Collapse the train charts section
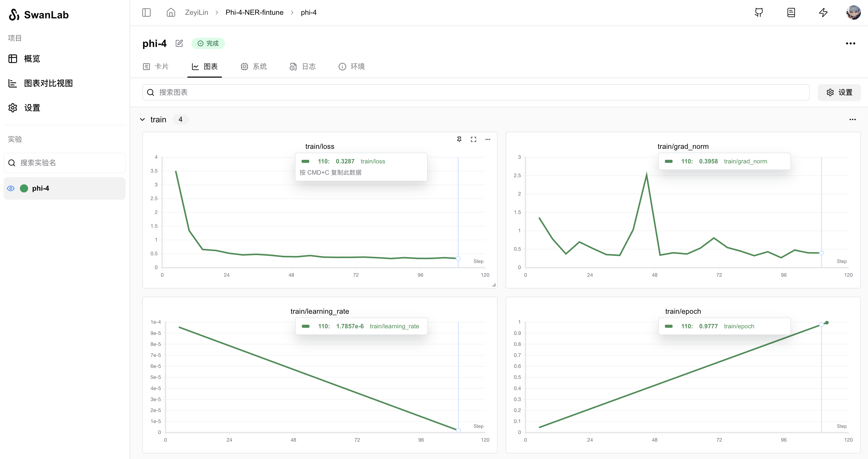The width and height of the screenshot is (868, 459). 143,119
